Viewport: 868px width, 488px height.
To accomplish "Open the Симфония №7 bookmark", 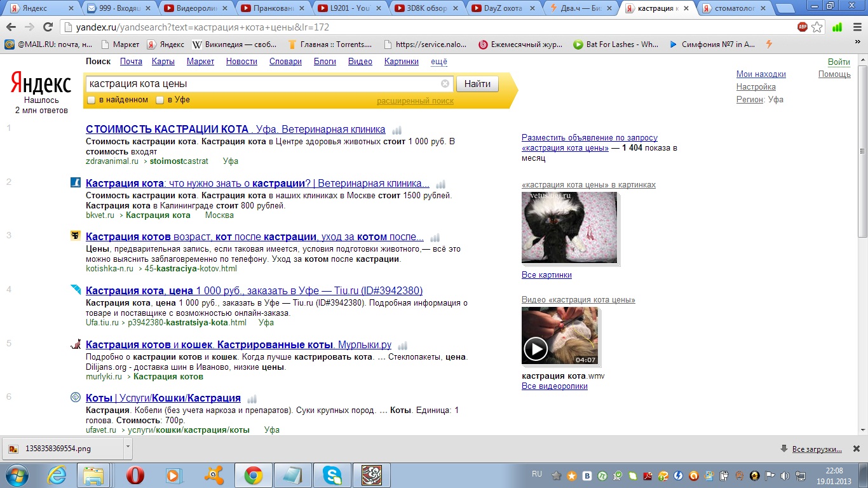I will (x=712, y=44).
